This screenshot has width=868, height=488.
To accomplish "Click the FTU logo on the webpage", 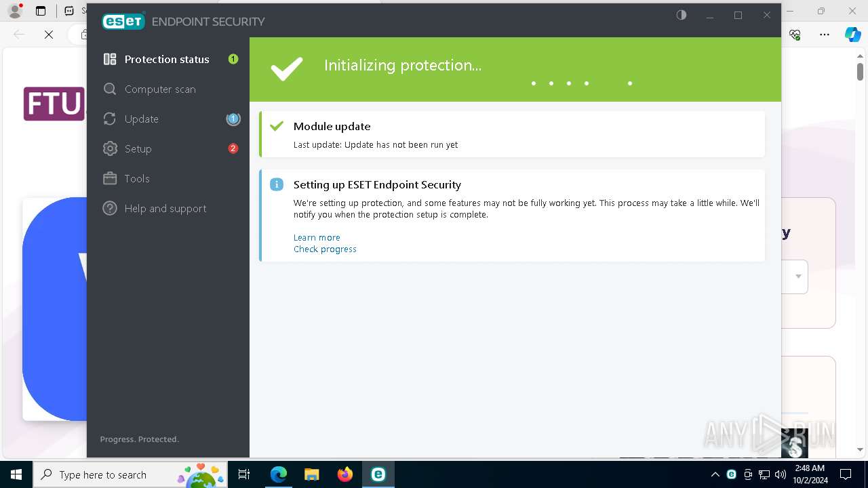I will [54, 104].
